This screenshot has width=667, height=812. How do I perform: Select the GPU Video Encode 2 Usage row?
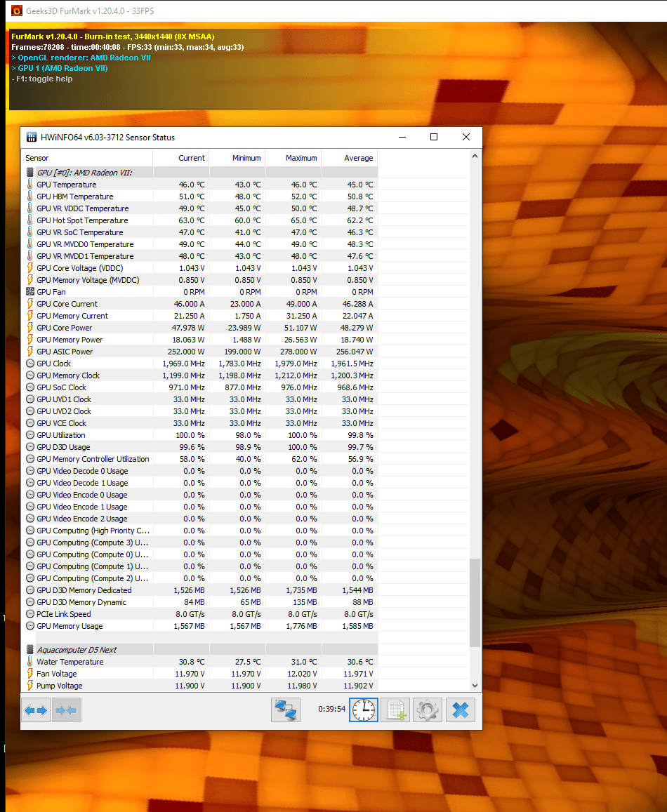pos(199,519)
